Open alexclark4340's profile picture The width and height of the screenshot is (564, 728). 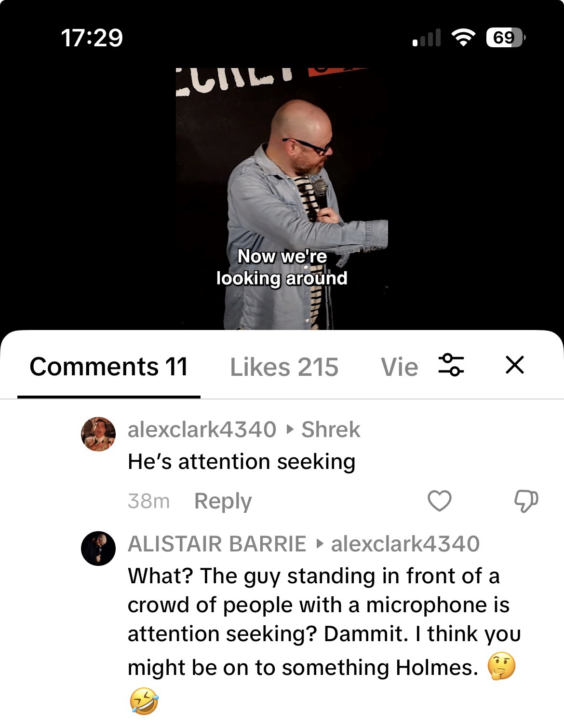click(x=98, y=434)
